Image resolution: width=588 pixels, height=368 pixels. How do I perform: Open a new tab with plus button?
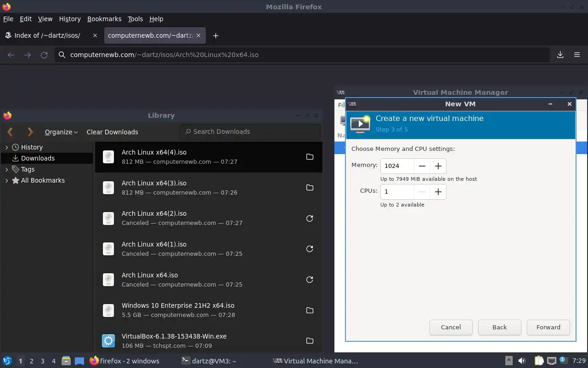(x=215, y=35)
